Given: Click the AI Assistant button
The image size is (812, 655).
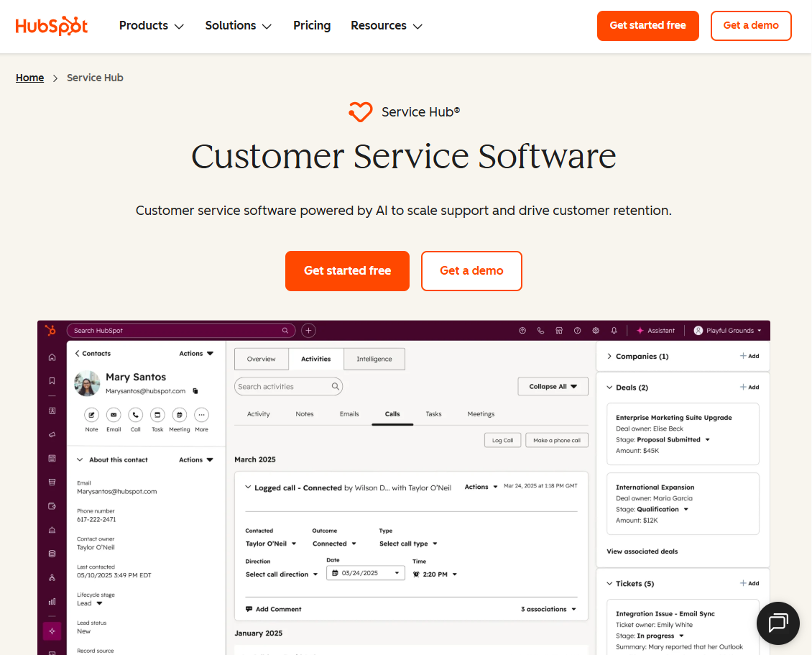Looking at the screenshot, I should (655, 331).
